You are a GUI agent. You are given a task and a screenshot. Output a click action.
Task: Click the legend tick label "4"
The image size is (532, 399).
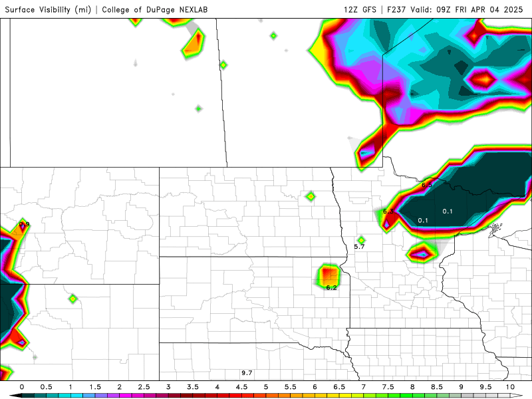pos(217,387)
